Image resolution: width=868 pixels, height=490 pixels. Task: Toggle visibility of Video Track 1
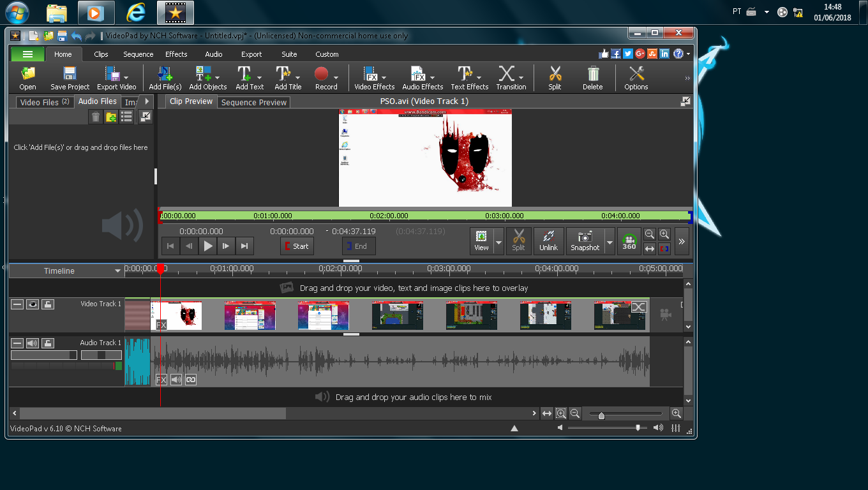coord(33,304)
